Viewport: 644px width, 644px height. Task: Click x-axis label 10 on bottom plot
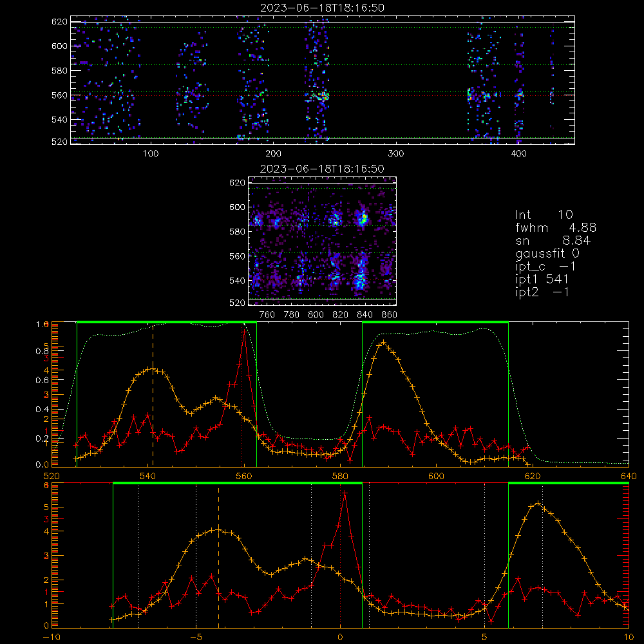coord(629,637)
